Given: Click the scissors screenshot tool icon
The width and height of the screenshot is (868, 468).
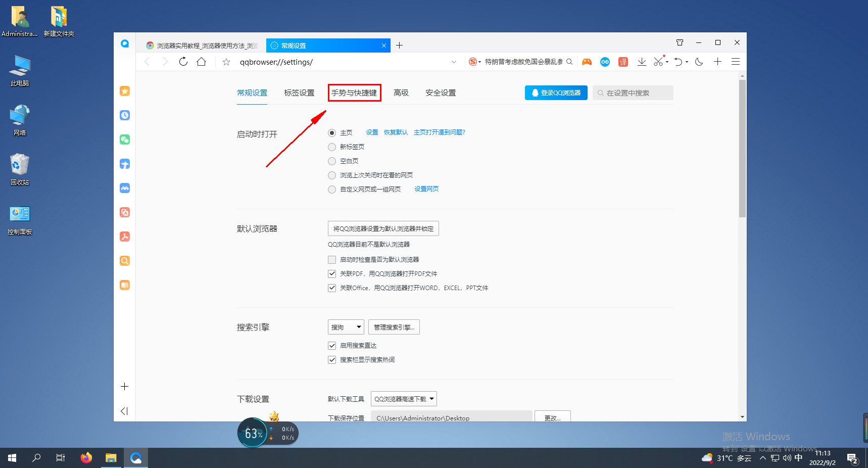Looking at the screenshot, I should [x=658, y=62].
